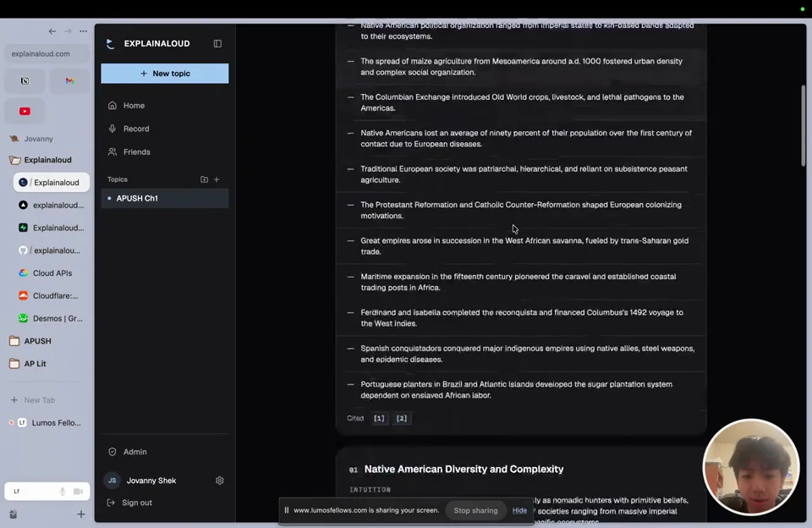Open Jovanny Shek account profile
Image resolution: width=812 pixels, height=528 pixels.
point(142,481)
